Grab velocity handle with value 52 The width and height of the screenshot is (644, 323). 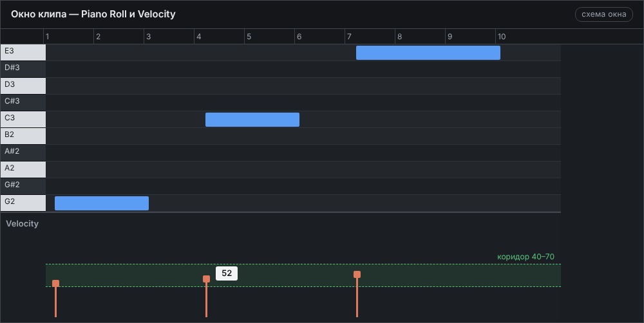point(206,279)
